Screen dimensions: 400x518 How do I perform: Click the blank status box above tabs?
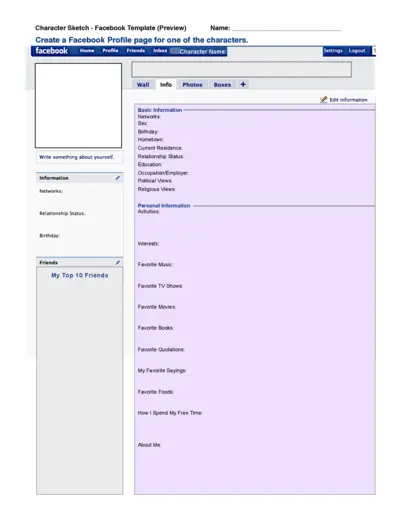(x=241, y=69)
